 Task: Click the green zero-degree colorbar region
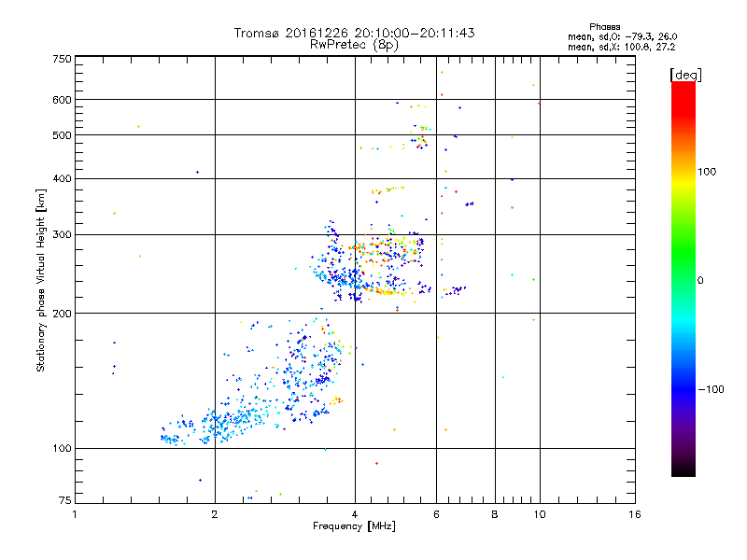point(684,280)
